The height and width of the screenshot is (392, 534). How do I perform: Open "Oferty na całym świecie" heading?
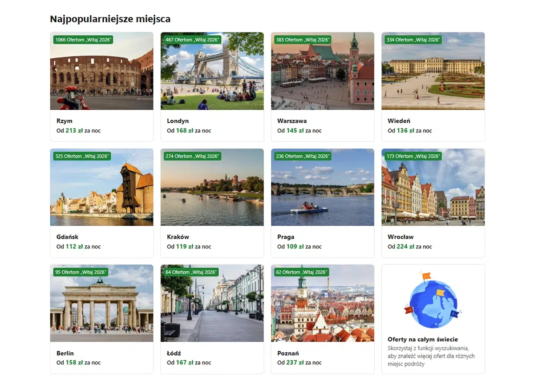(423, 339)
